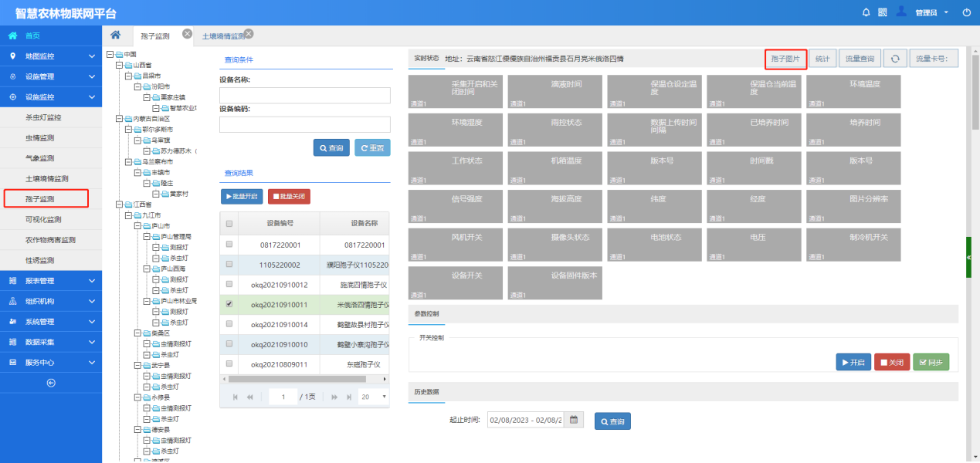This screenshot has width=980, height=463.
Task: Click the 设备名称 input field
Action: click(x=304, y=96)
